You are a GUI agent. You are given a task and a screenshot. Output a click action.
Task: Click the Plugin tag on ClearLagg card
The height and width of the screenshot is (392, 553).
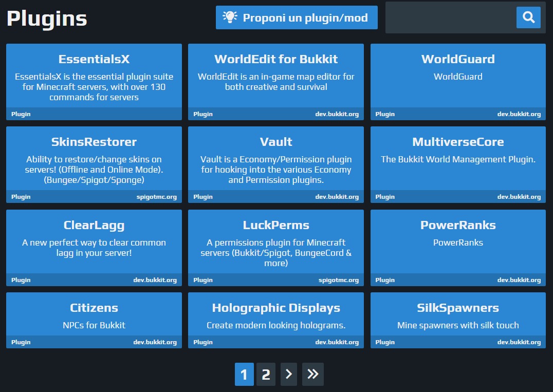(21, 280)
